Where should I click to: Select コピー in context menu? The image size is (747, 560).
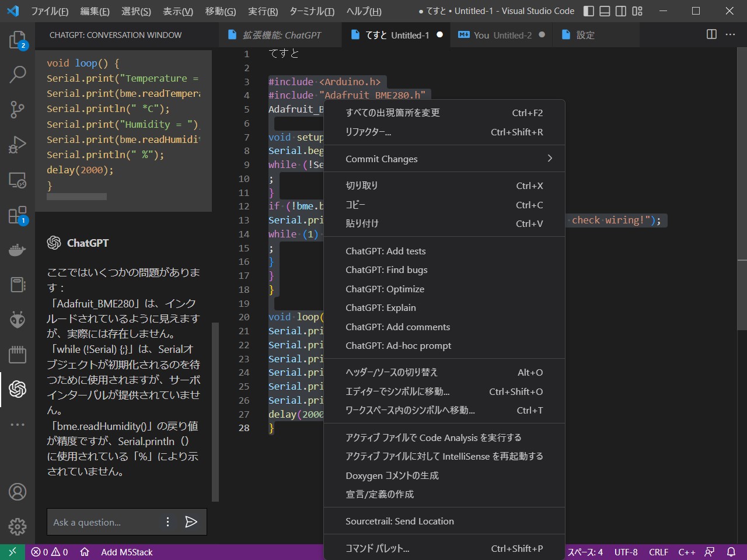445,205
